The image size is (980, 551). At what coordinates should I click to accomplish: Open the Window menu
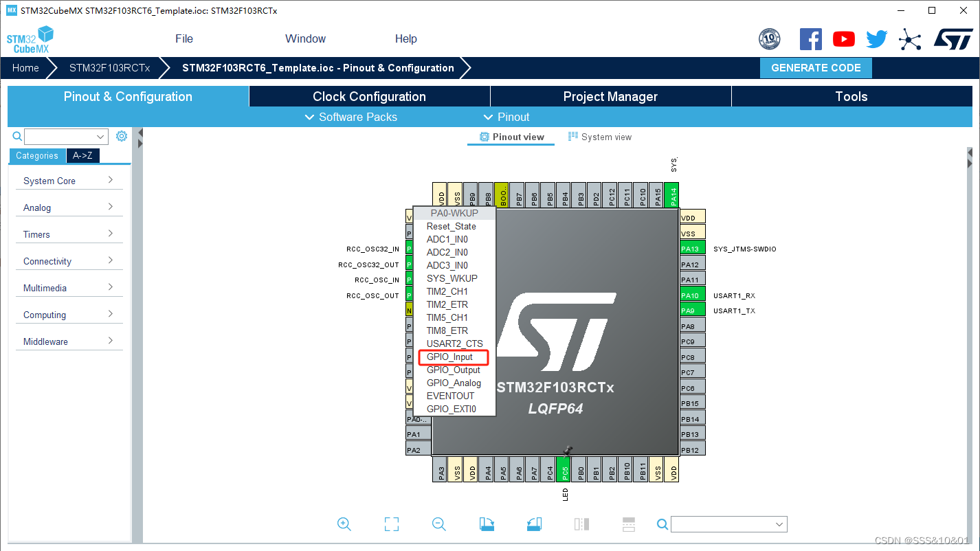[x=306, y=38]
